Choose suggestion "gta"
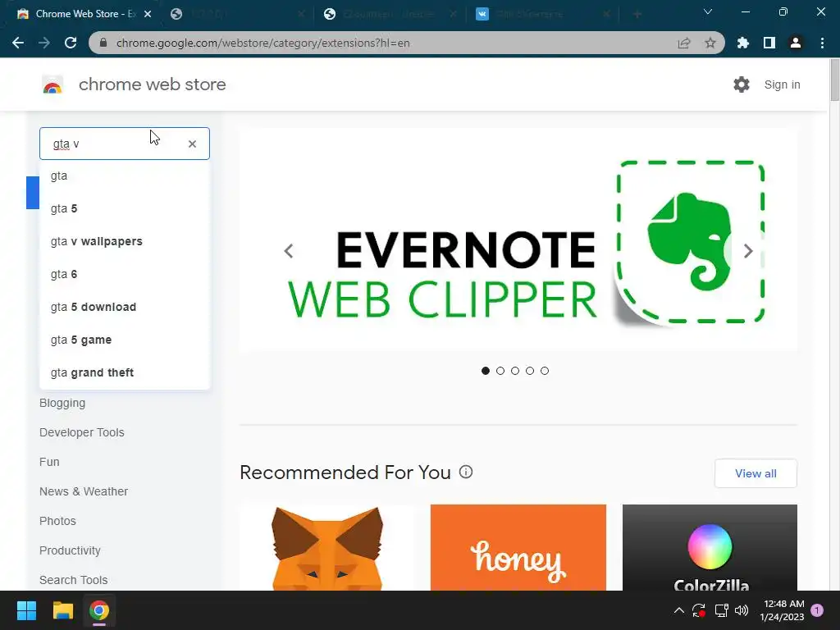 (125, 176)
